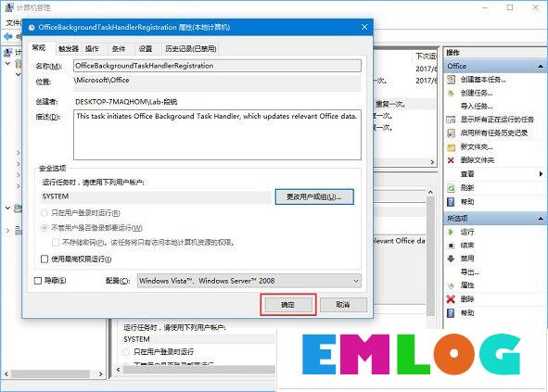
Task: Click the large red X icon beside 删除
Action: coord(452,299)
